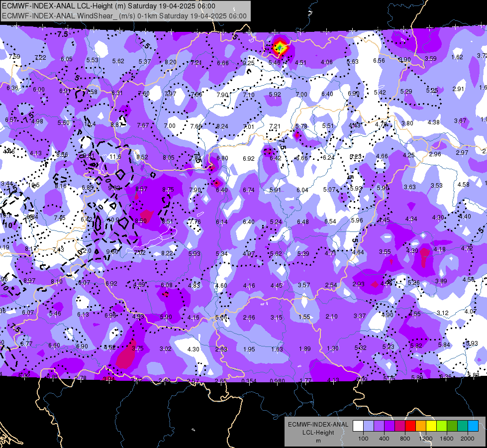Click the wind shear value 6.74

248,190
